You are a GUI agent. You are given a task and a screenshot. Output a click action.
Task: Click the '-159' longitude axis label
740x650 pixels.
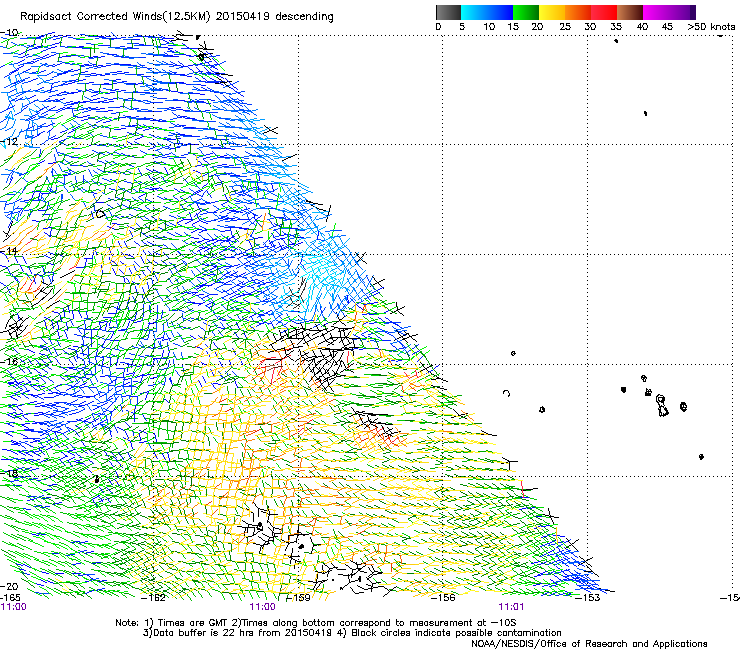pos(298,598)
